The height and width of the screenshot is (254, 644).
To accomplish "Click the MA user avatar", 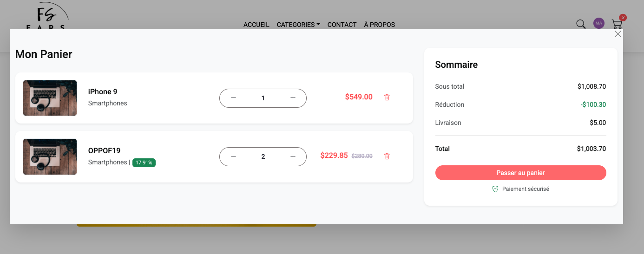I will point(599,23).
